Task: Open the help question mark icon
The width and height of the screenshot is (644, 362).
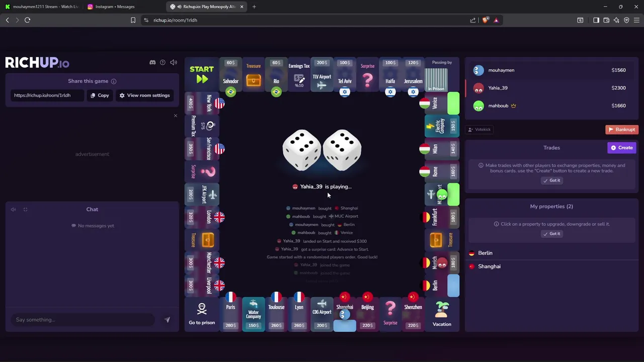Action: coord(163,62)
